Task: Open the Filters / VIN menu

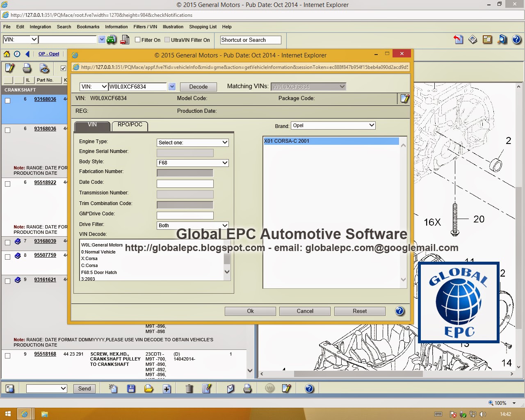Action: click(x=145, y=27)
